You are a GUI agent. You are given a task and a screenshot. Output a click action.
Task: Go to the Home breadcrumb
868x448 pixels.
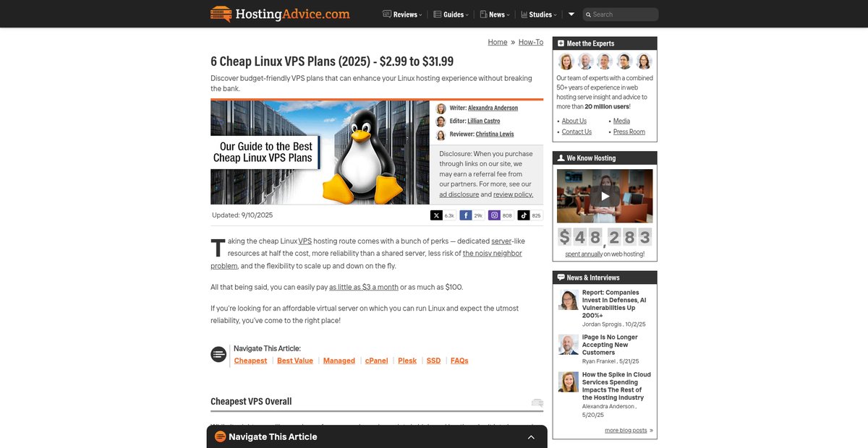point(498,42)
